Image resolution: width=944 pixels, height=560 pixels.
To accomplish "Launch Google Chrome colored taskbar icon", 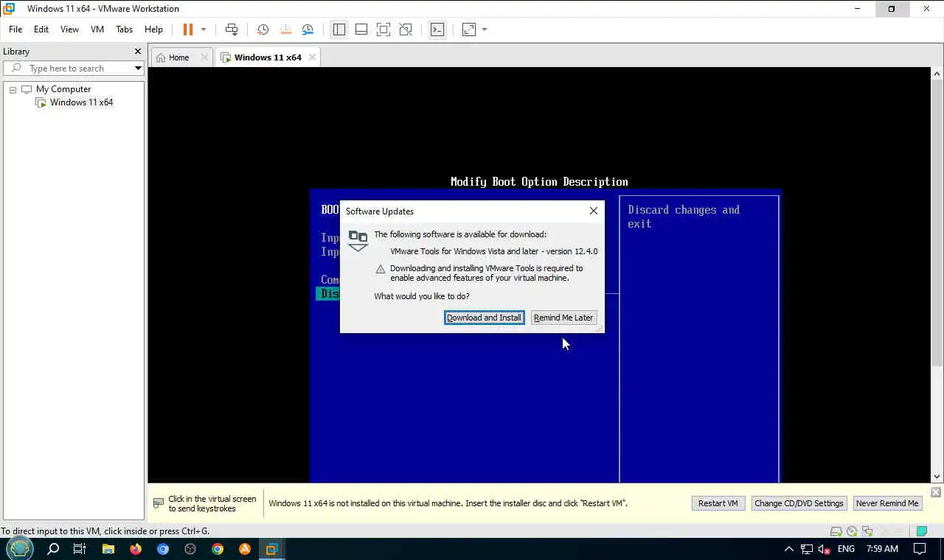I will [218, 549].
